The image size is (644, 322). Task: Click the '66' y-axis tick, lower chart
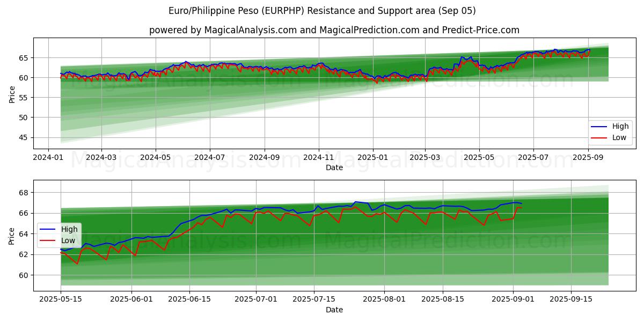pos(25,213)
